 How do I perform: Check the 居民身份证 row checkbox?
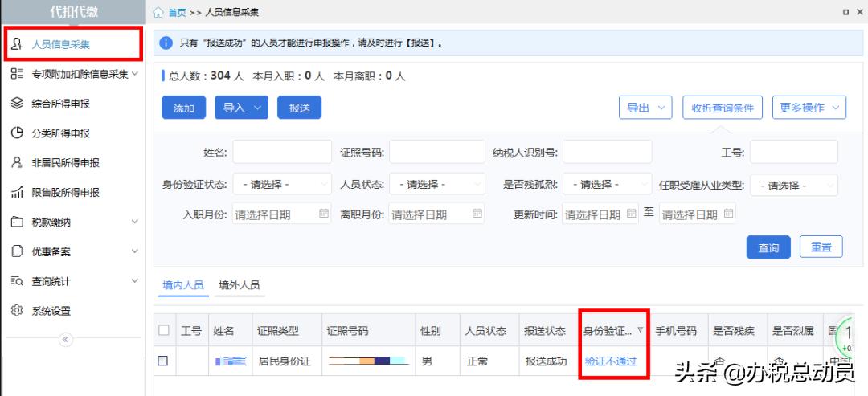162,361
